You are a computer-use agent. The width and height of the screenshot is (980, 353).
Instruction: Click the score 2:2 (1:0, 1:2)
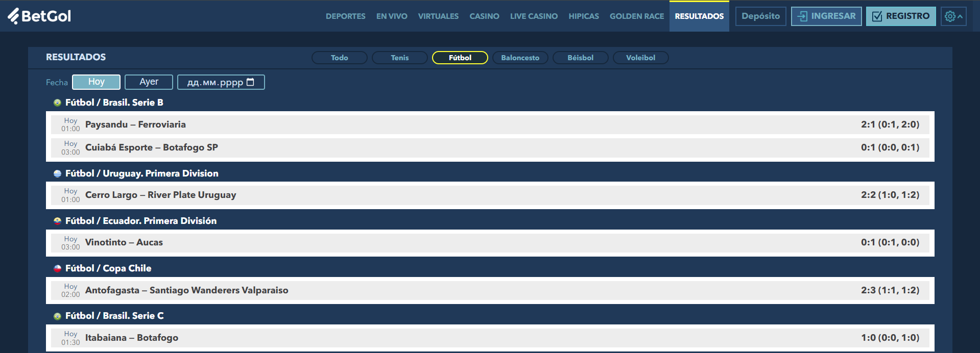(890, 195)
